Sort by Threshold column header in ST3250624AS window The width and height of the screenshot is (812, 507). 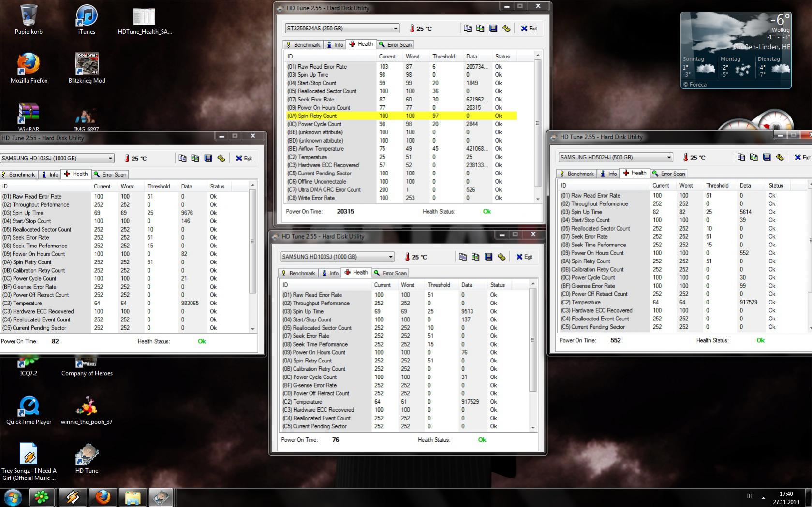[446, 57]
